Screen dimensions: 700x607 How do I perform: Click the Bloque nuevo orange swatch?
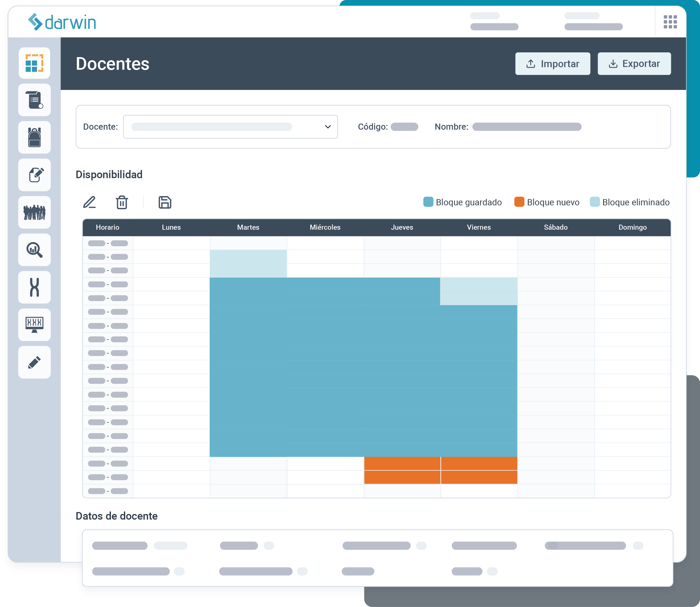coord(519,202)
